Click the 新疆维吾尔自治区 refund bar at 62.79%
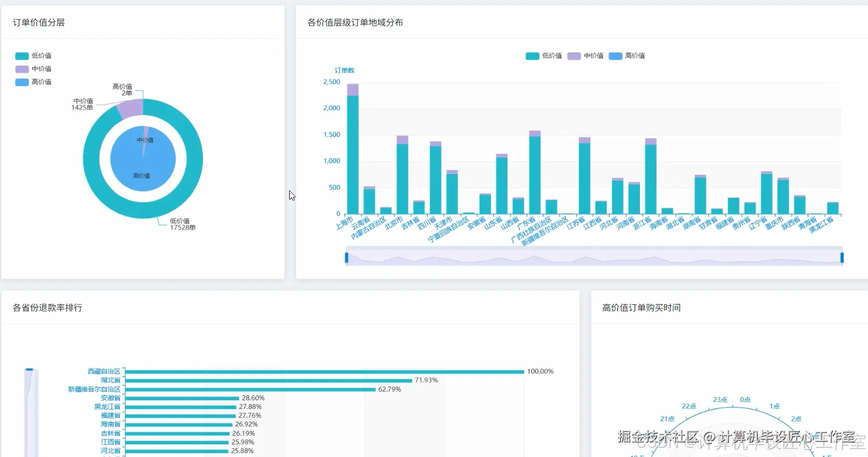This screenshot has width=868, height=457. coord(250,389)
